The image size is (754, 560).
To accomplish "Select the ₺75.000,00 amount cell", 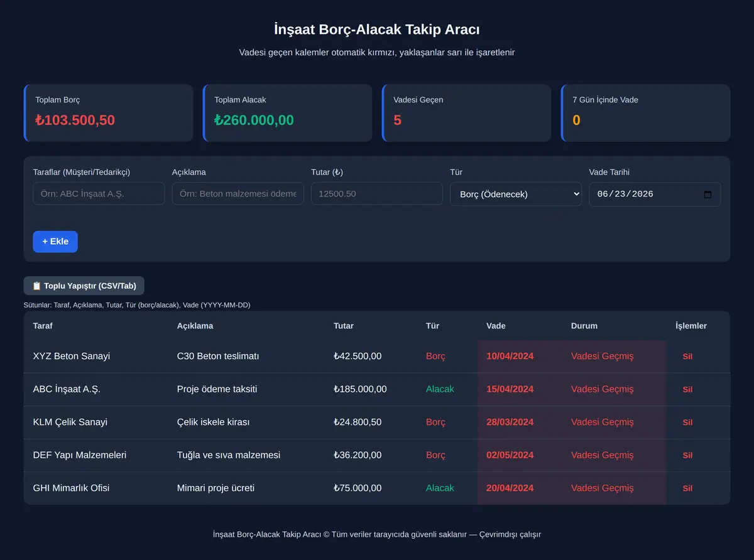I will pos(370,488).
